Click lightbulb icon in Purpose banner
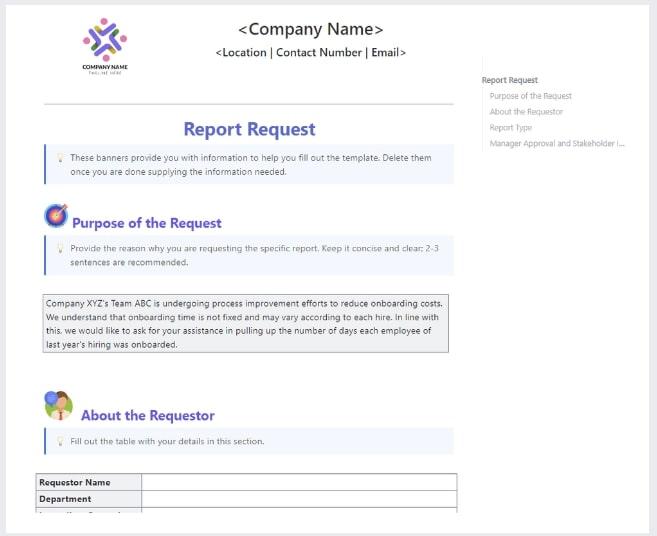This screenshot has height=536, width=657. pos(60,248)
